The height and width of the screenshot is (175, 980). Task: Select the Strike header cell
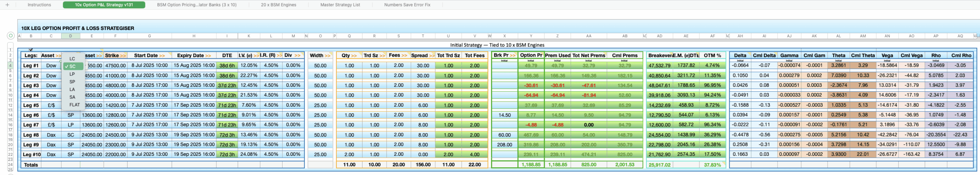pos(115,55)
